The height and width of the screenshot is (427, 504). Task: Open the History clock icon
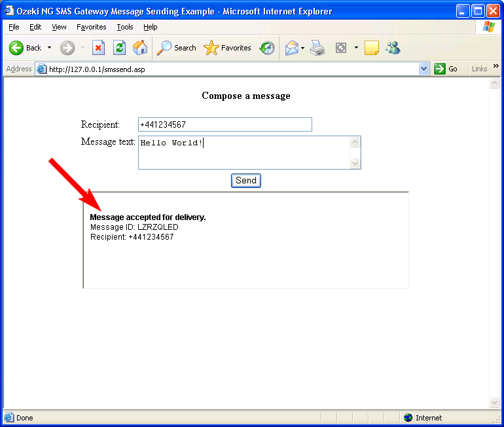click(267, 48)
